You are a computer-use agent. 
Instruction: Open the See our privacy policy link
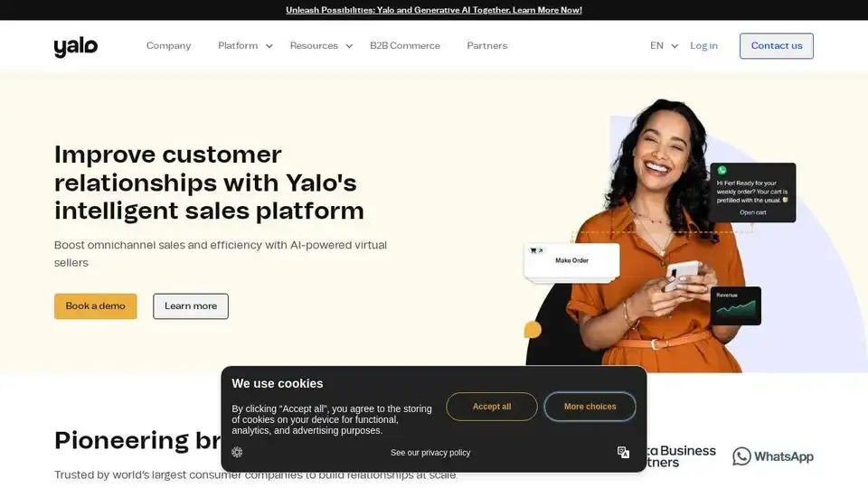coord(430,453)
